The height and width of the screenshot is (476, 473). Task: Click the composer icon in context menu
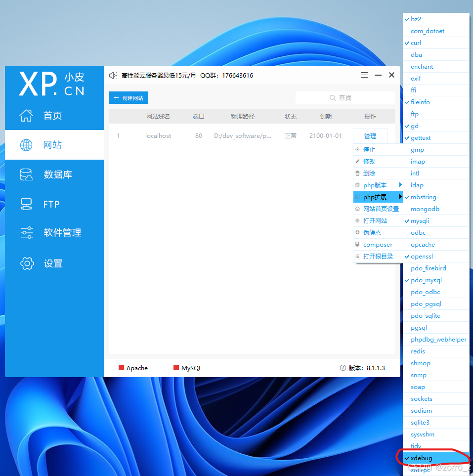coord(358,244)
